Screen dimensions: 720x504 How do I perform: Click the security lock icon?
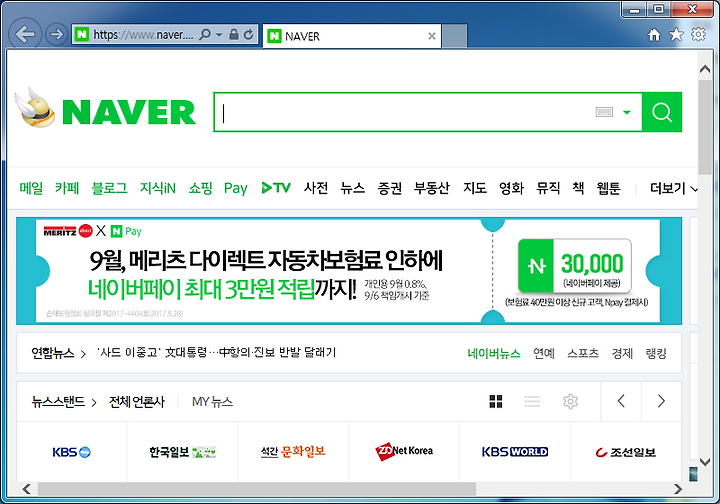pos(234,34)
